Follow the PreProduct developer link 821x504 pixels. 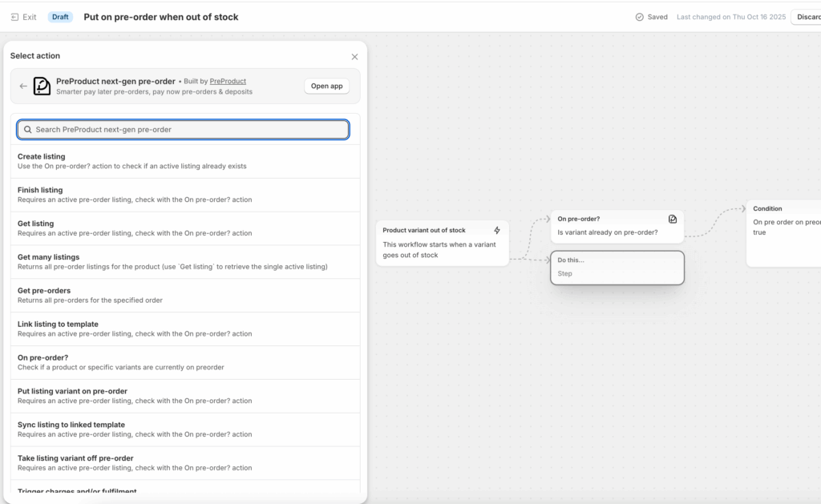pos(228,82)
